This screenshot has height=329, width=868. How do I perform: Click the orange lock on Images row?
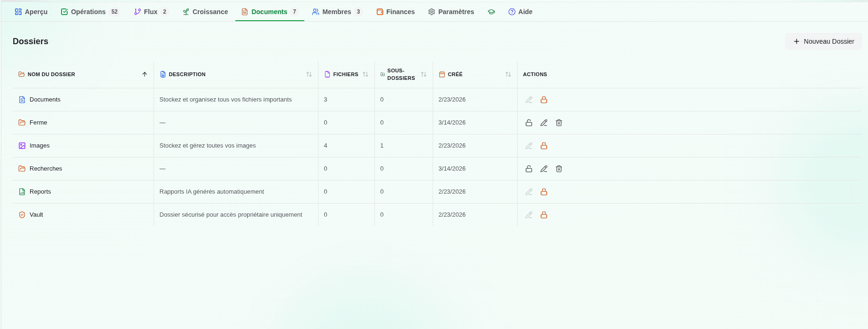pos(544,146)
